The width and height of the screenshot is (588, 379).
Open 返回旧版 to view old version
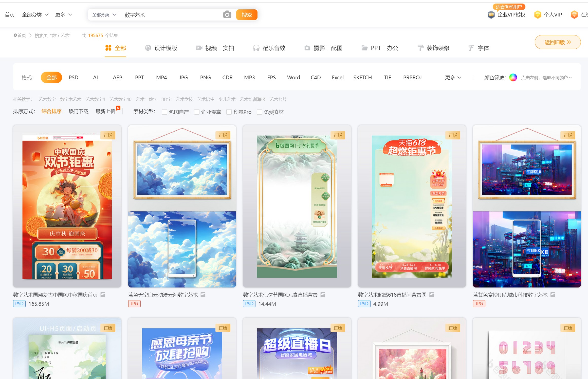558,42
